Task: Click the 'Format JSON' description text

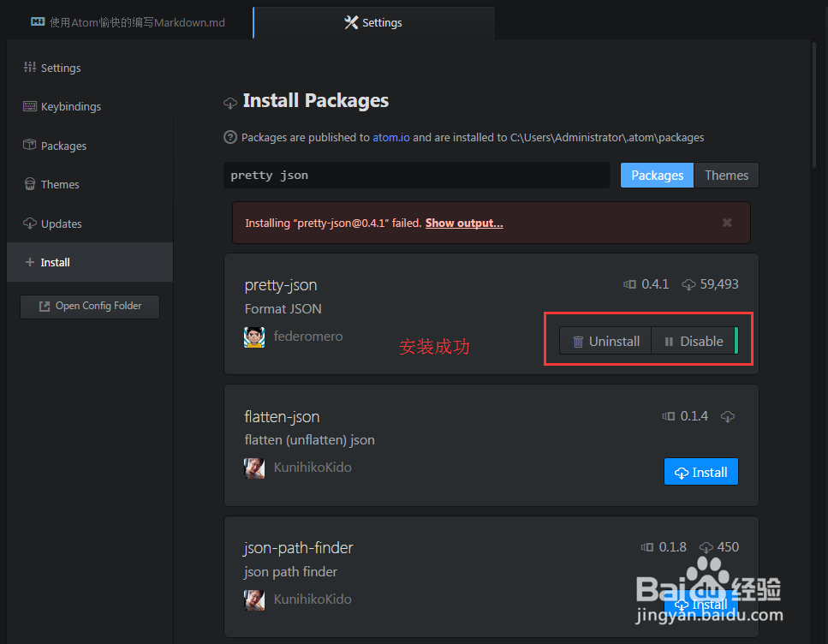Action: 283,309
